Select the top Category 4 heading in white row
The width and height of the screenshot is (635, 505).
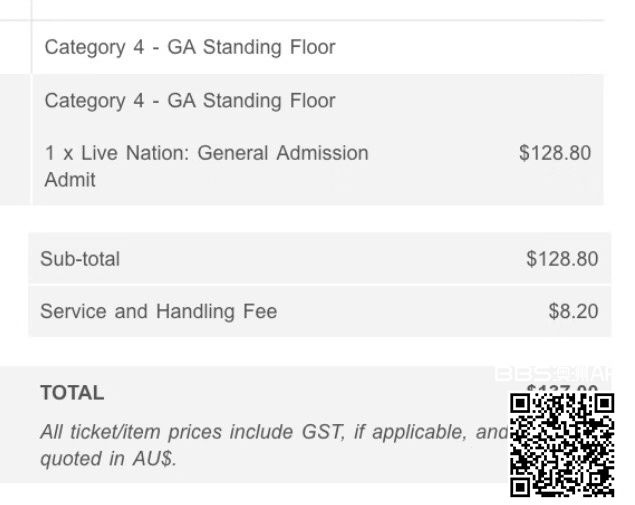coord(190,47)
